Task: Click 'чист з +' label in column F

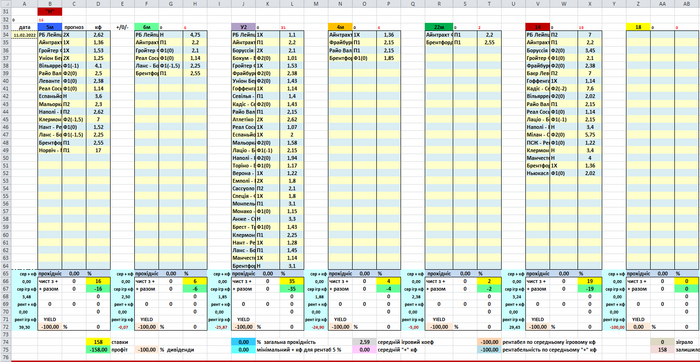Action: 146,281
